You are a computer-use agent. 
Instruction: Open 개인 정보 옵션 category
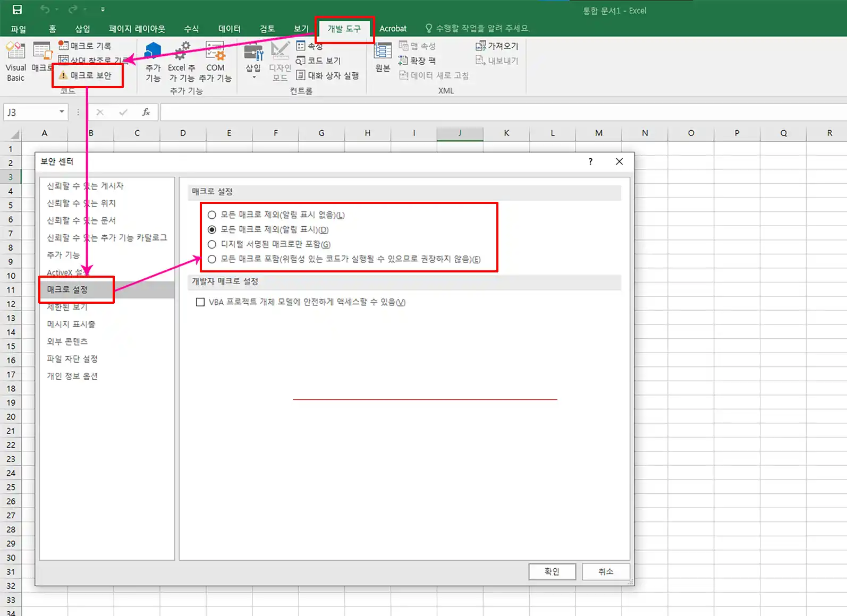pyautogui.click(x=107, y=376)
